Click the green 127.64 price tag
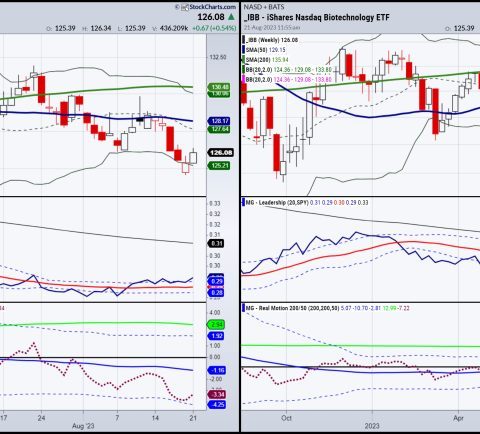Image resolution: width=480 pixels, height=434 pixels. 219,129
